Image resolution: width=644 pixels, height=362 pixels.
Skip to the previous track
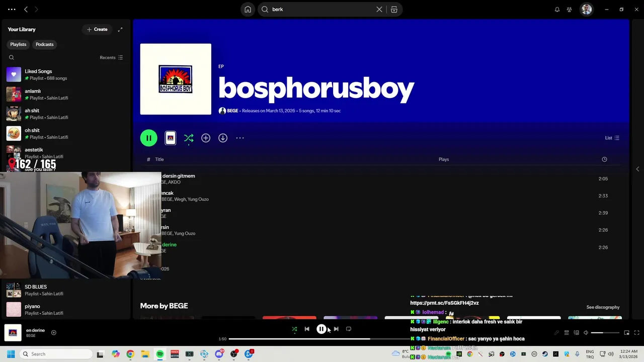[307, 329]
